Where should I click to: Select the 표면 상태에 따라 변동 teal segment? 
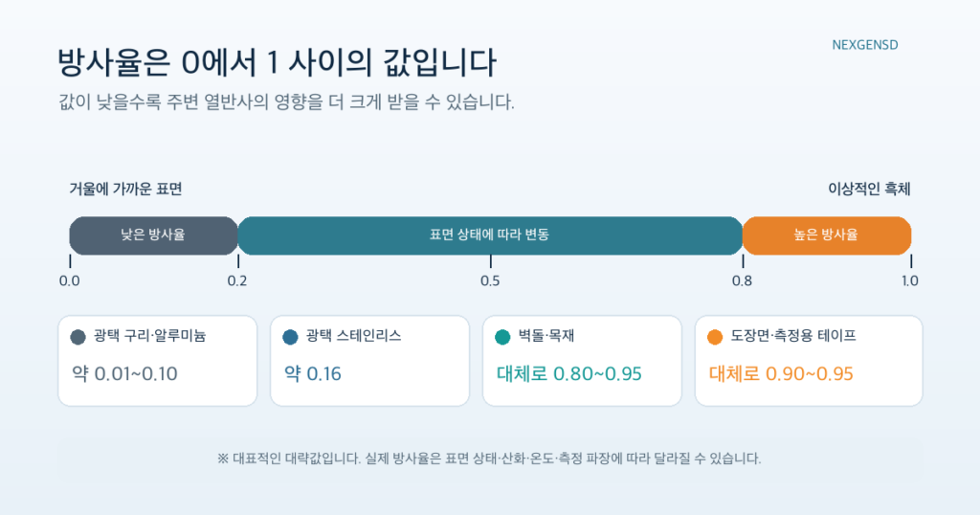tap(490, 235)
